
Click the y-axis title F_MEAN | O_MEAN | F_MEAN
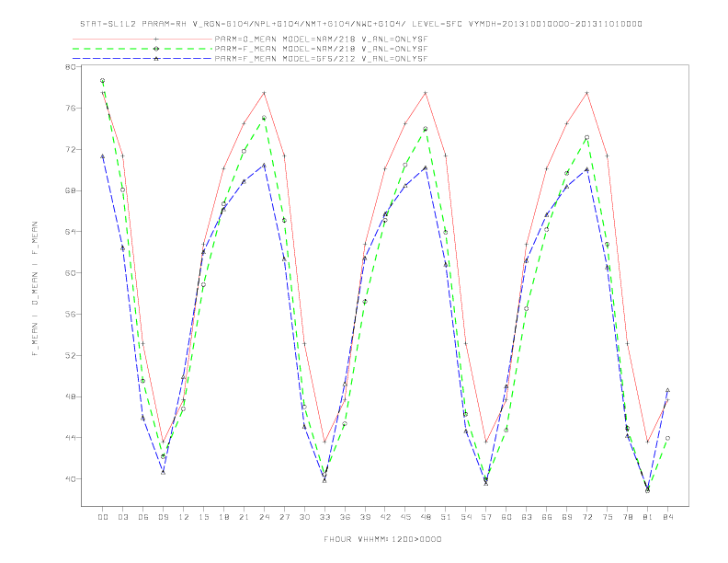[35, 289]
